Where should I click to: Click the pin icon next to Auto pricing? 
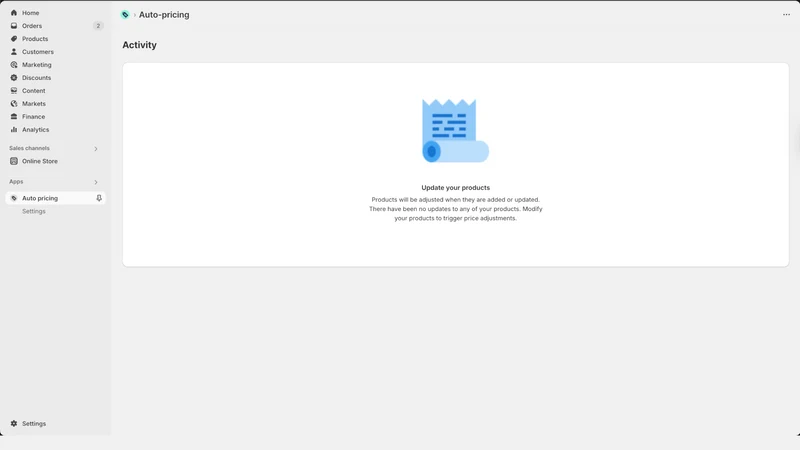coord(99,198)
